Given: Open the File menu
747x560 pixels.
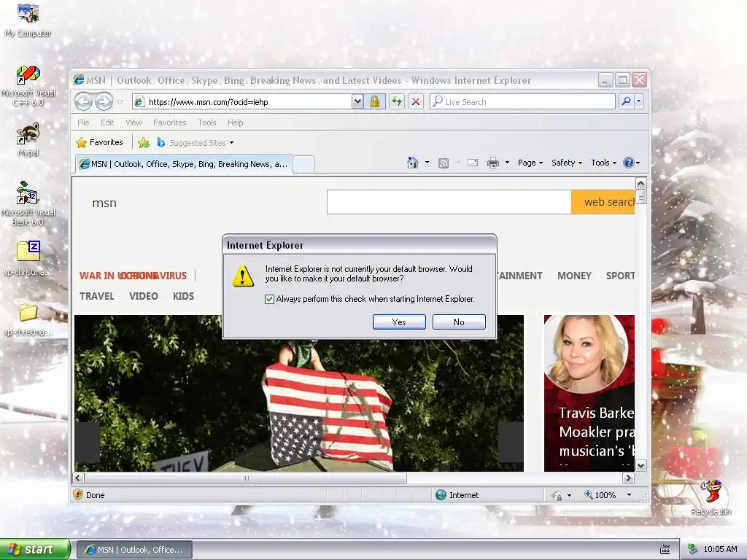Looking at the screenshot, I should click(83, 122).
